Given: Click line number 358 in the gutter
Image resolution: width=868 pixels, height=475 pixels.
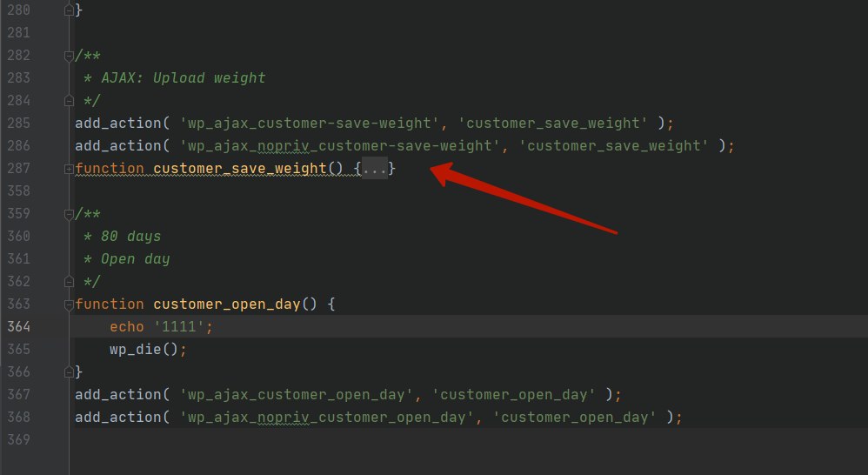Looking at the screenshot, I should pyautogui.click(x=19, y=191).
